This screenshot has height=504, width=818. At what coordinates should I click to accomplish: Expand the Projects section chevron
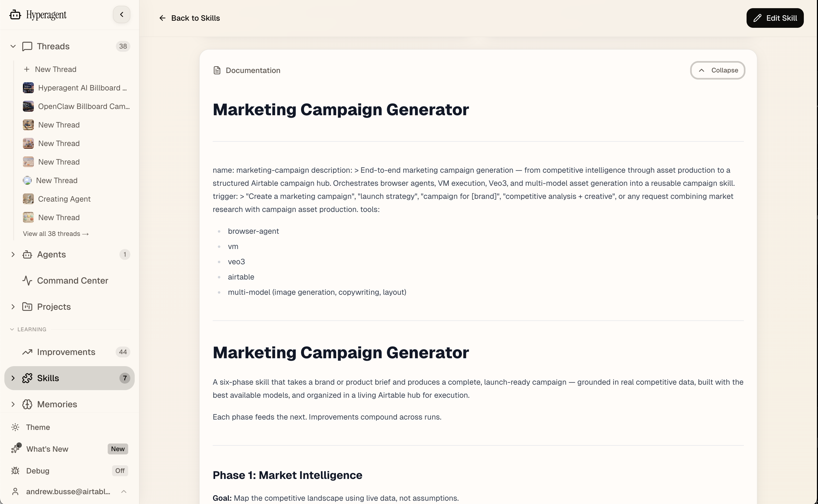pos(13,307)
